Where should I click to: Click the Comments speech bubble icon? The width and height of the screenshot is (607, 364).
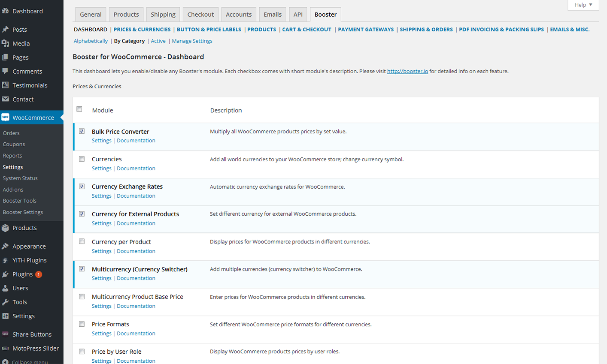[x=5, y=71]
